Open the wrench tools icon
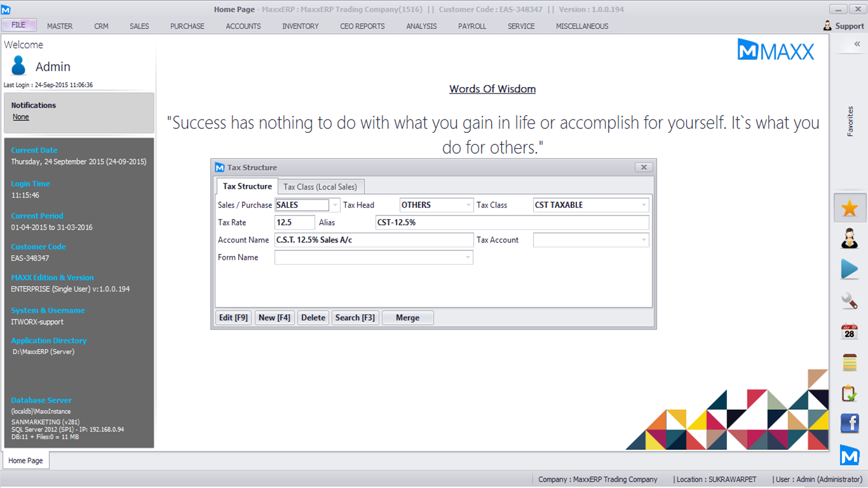Viewport: 868px width, 488px height. [x=850, y=300]
